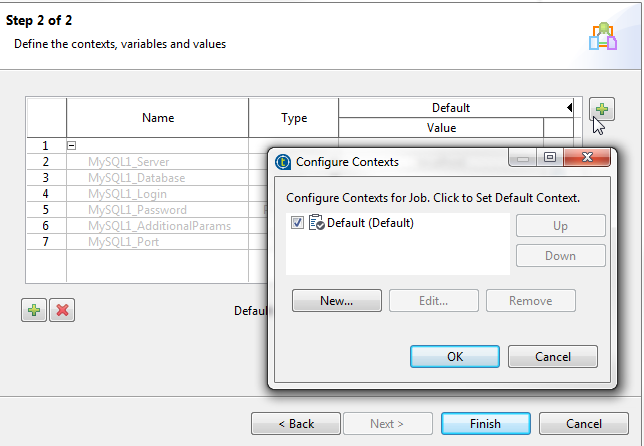Toggle the Default (Default) context checkbox
This screenshot has height=446, width=644.
(298, 223)
